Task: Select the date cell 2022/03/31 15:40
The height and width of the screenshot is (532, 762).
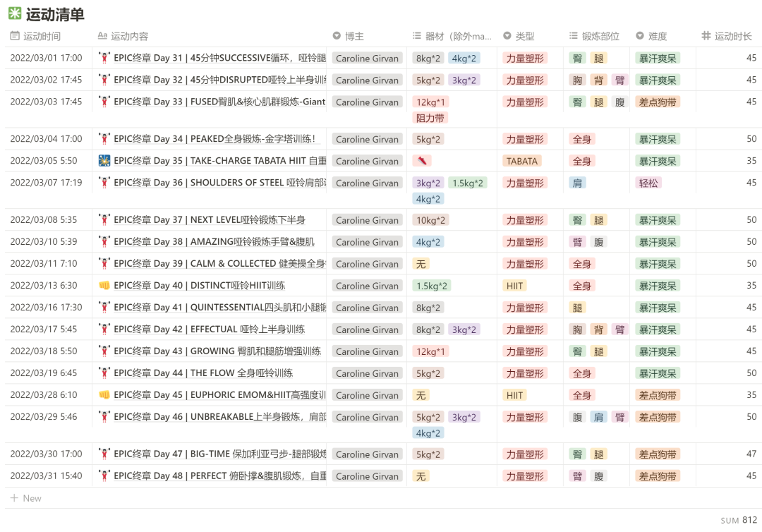Action: (46, 476)
